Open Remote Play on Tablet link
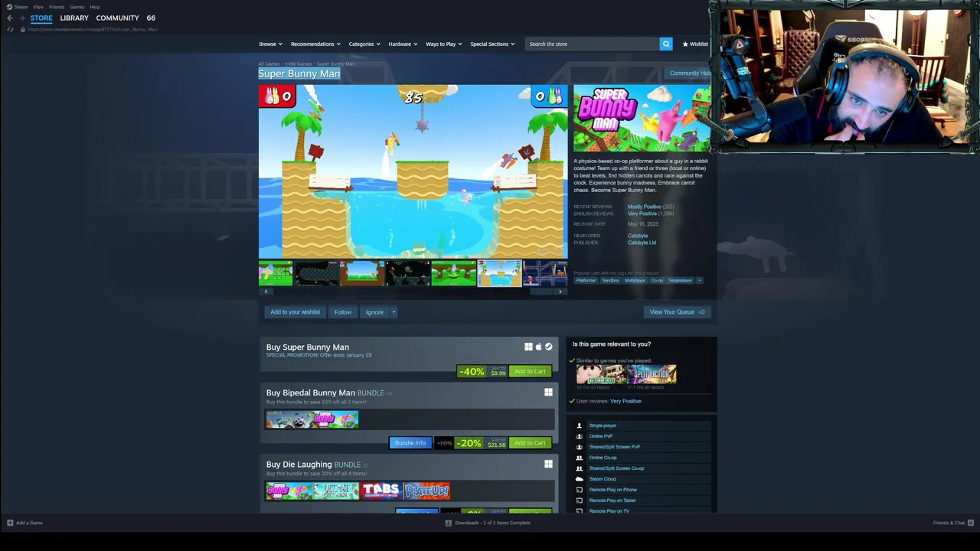This screenshot has height=551, width=980. point(612,500)
